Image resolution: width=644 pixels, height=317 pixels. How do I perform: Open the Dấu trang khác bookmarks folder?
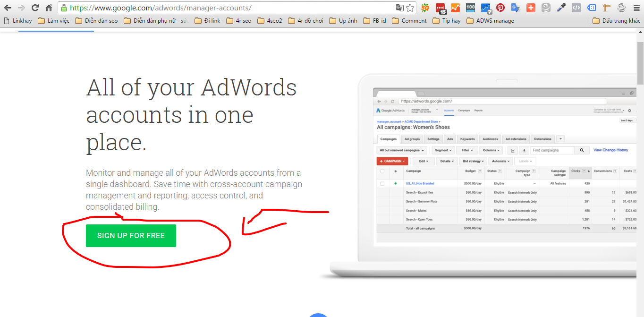[616, 21]
